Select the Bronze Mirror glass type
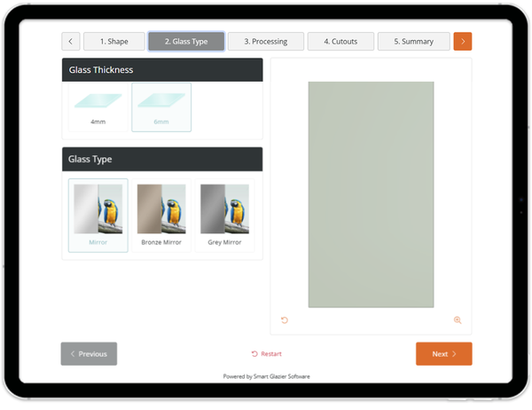The width and height of the screenshot is (532, 410). click(x=161, y=216)
